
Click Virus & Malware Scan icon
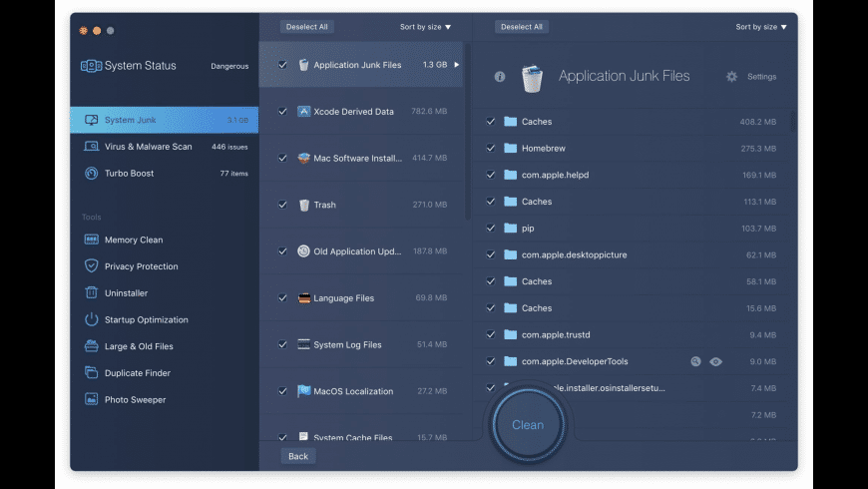point(92,147)
